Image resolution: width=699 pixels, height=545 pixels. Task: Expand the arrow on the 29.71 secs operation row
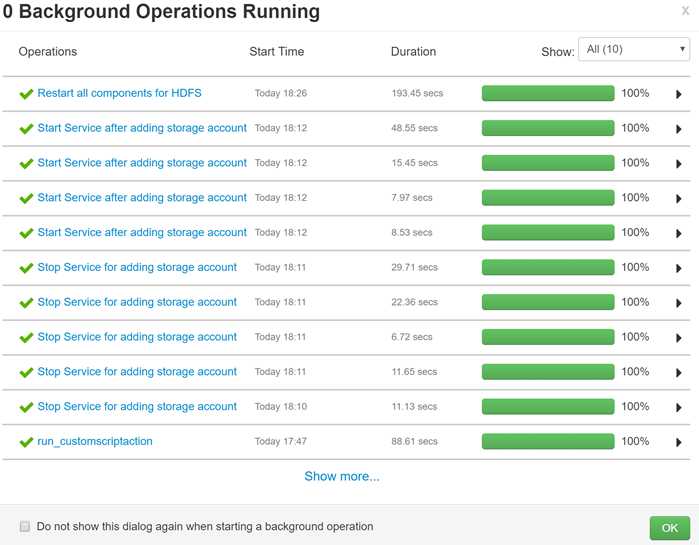coord(678,268)
